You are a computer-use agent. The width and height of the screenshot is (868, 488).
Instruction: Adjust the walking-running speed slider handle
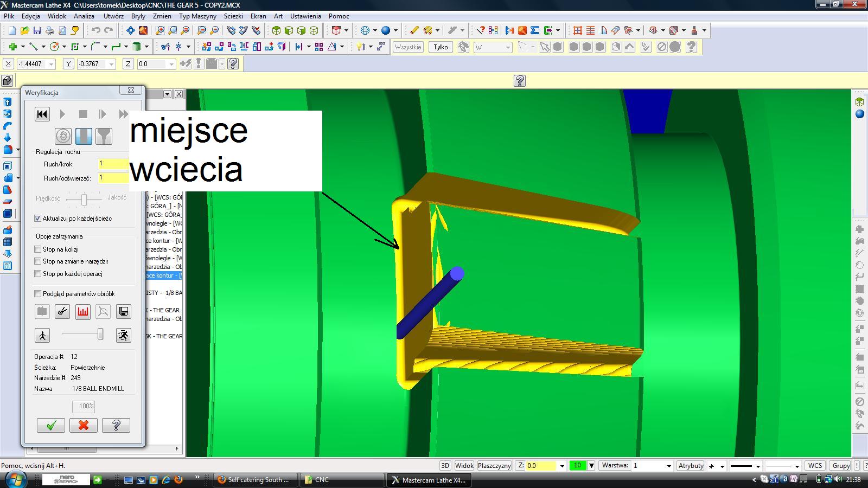[x=100, y=335]
